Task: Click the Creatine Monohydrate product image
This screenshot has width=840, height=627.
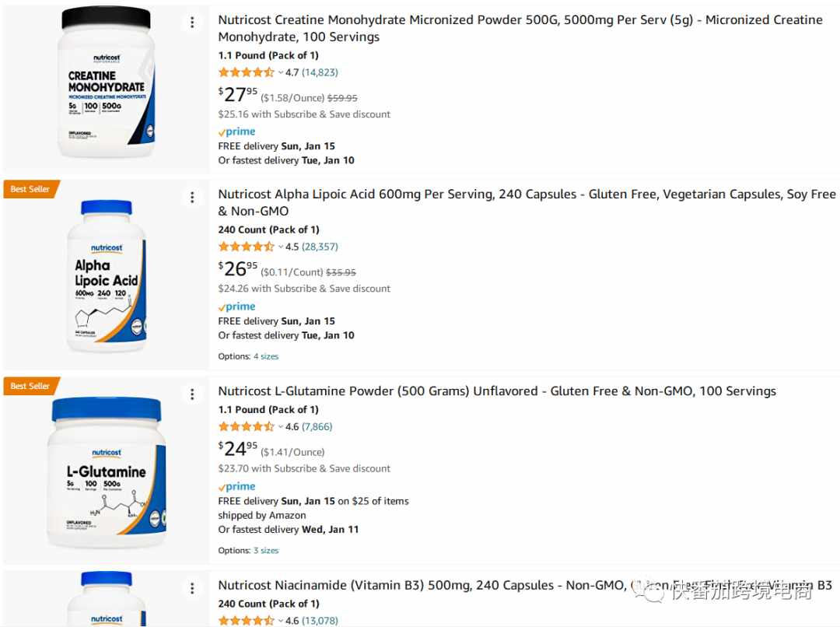Action: click(x=107, y=83)
